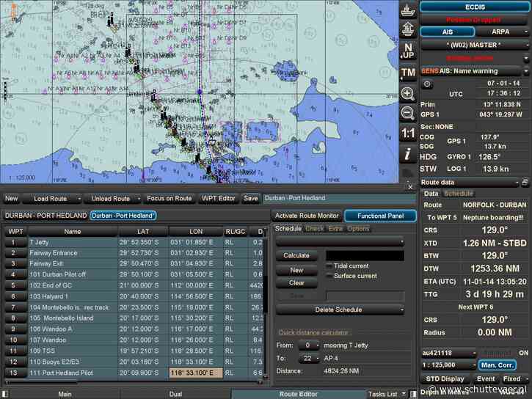
Task: Click Activate Route Monitor button
Action: (306, 216)
